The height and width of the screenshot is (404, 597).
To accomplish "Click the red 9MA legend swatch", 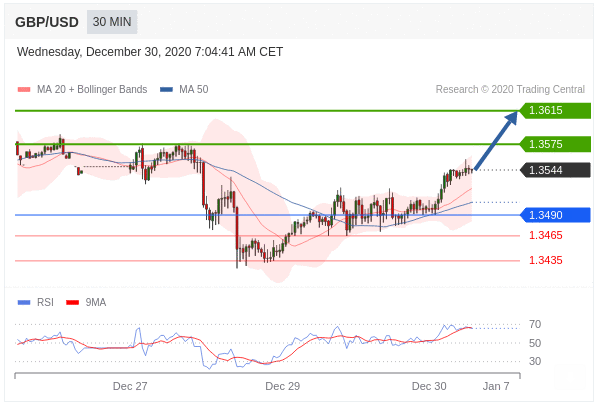I will 72,302.
